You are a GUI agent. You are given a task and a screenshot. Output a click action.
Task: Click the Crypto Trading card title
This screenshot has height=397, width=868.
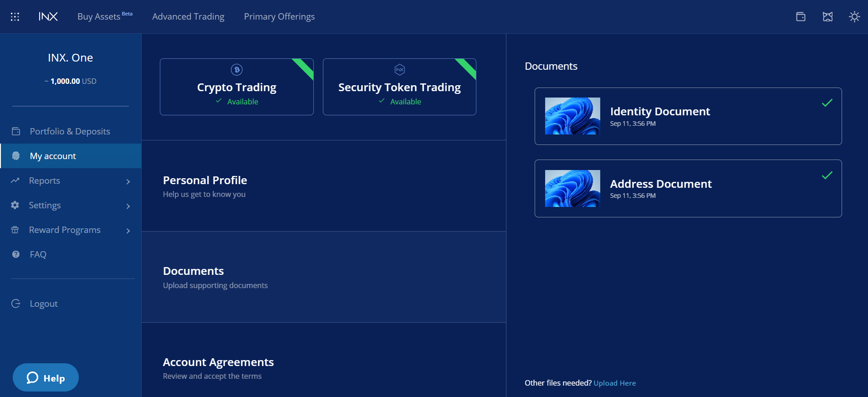tap(237, 87)
